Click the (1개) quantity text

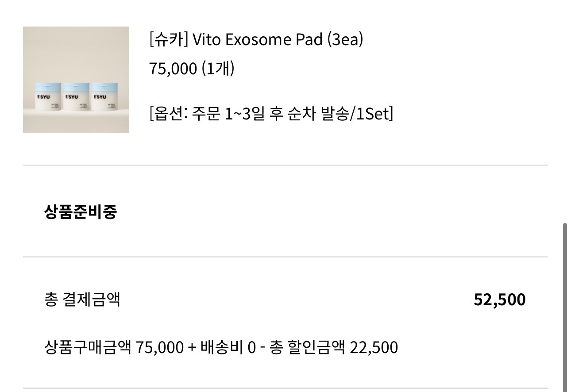[x=218, y=69]
